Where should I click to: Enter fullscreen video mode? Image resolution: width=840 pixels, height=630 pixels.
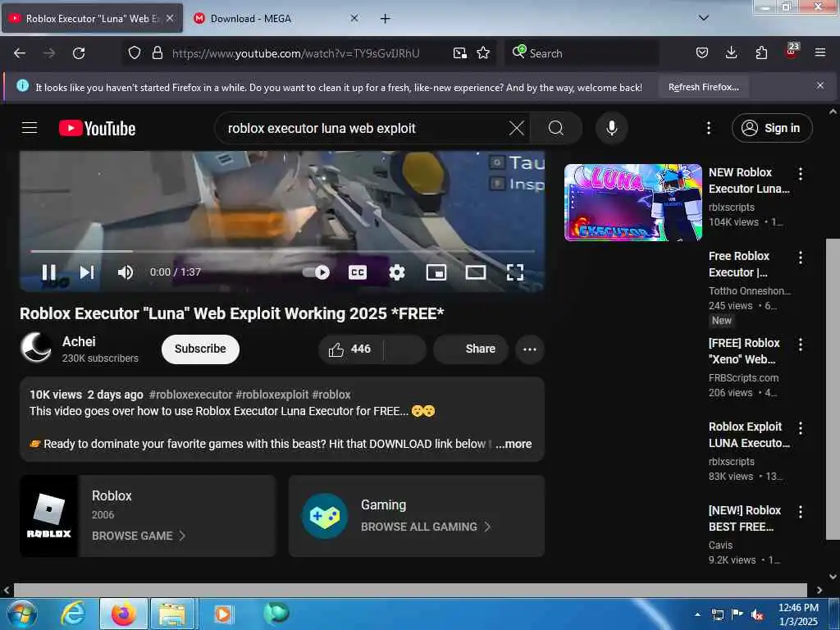(x=515, y=272)
